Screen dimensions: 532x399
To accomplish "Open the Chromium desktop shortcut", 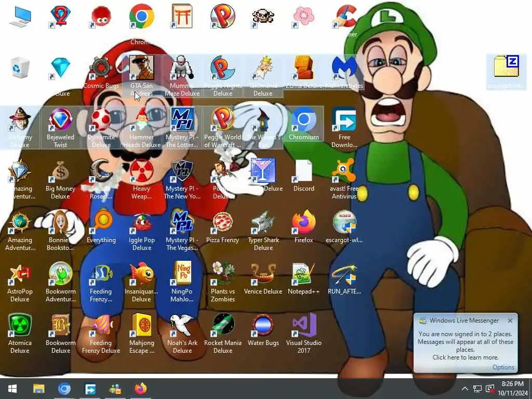I will (x=303, y=119).
